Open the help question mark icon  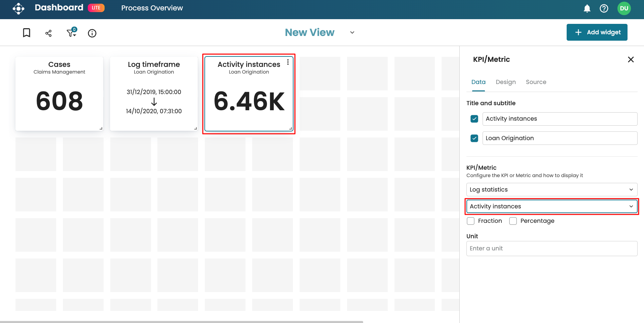point(604,8)
